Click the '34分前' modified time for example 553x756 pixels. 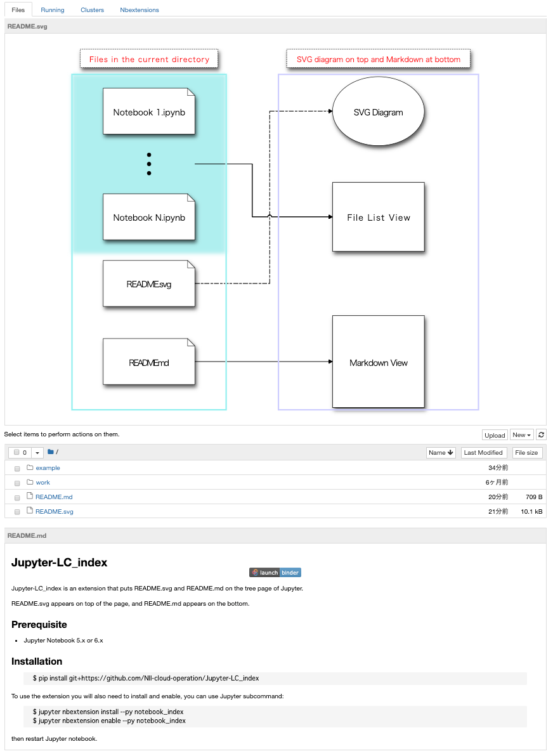pyautogui.click(x=498, y=467)
